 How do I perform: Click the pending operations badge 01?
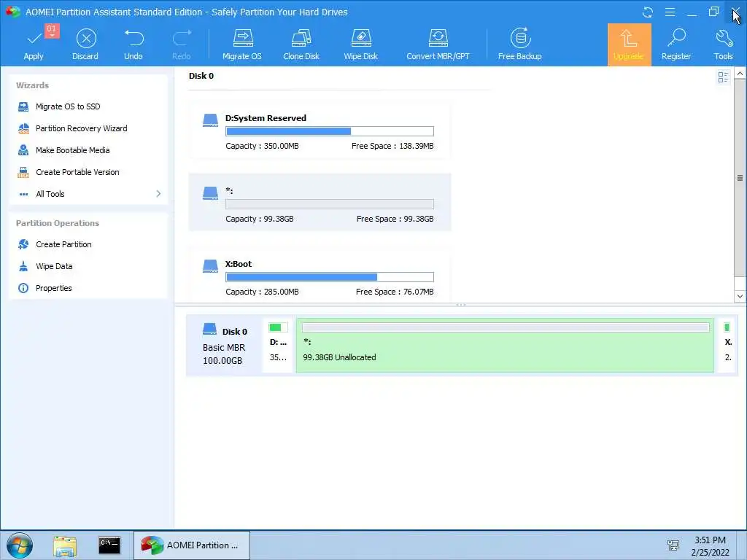[x=52, y=30]
